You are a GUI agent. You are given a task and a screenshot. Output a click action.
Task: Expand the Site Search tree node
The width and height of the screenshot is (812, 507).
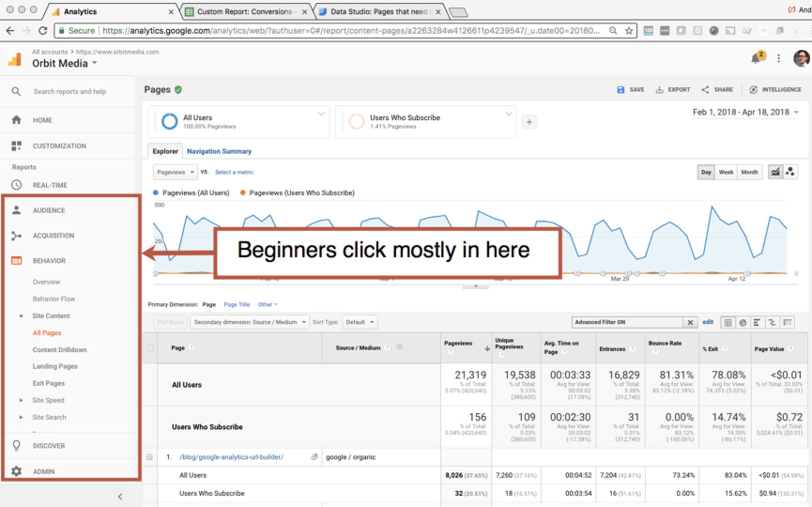(x=21, y=417)
